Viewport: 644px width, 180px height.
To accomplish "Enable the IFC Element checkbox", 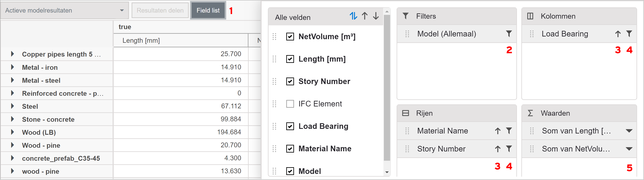I will click(290, 104).
